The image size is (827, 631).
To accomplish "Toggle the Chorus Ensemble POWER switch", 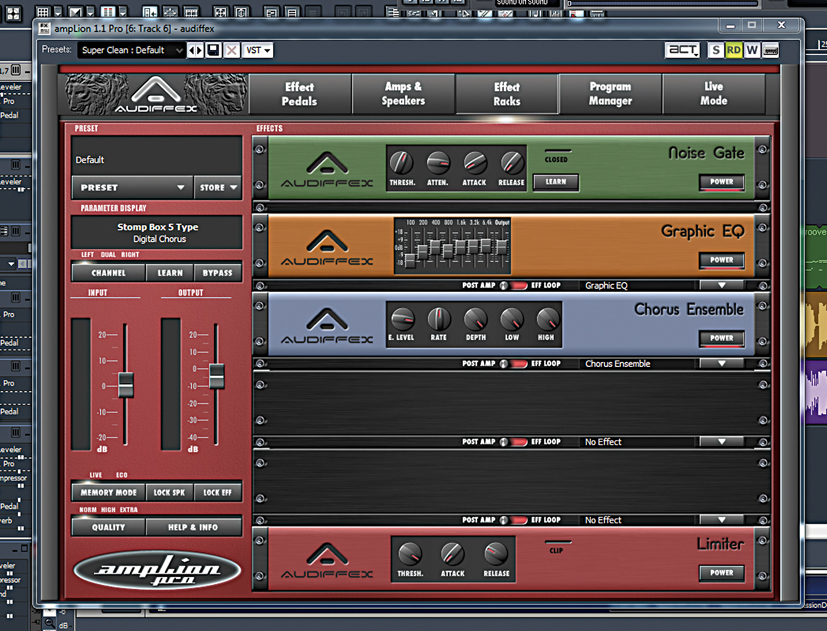I will tap(722, 338).
